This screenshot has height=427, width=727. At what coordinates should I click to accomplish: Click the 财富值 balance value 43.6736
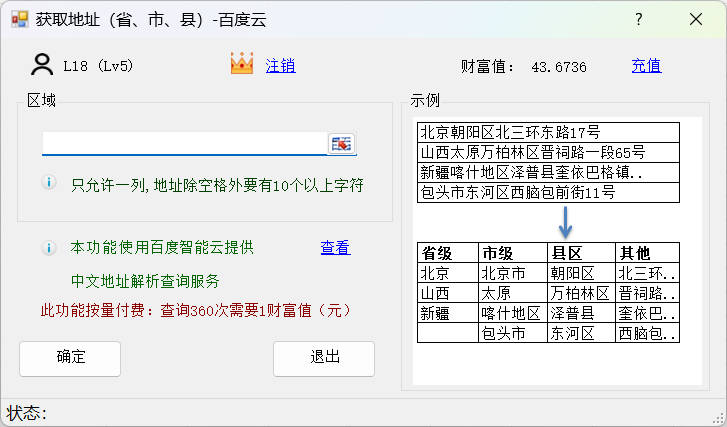click(x=558, y=67)
